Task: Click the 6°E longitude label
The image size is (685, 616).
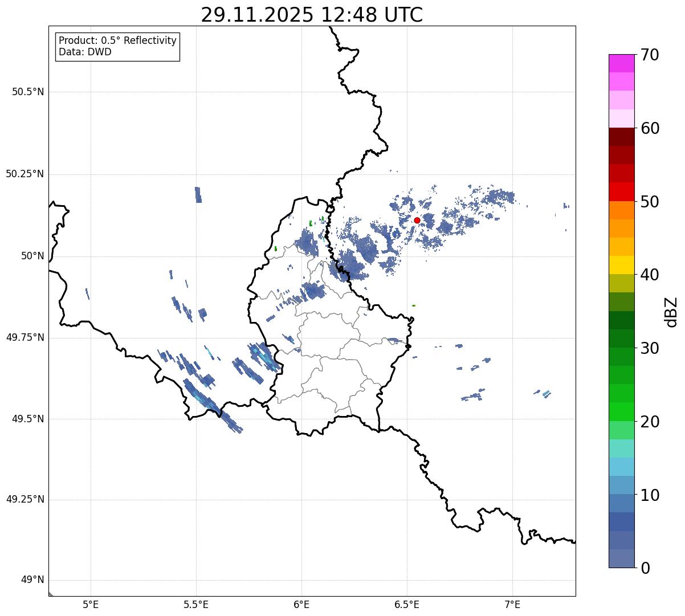Action: 301,604
